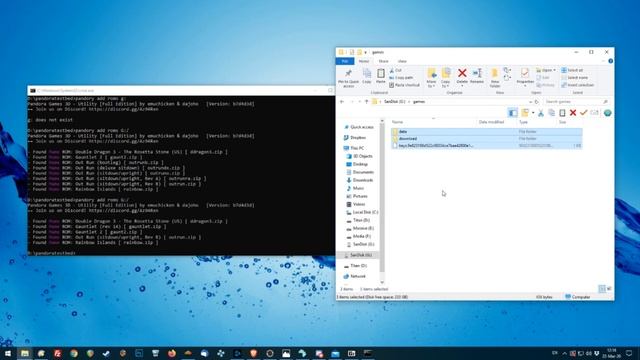
Task: Click the Explorer Help icon
Action: coord(611,61)
